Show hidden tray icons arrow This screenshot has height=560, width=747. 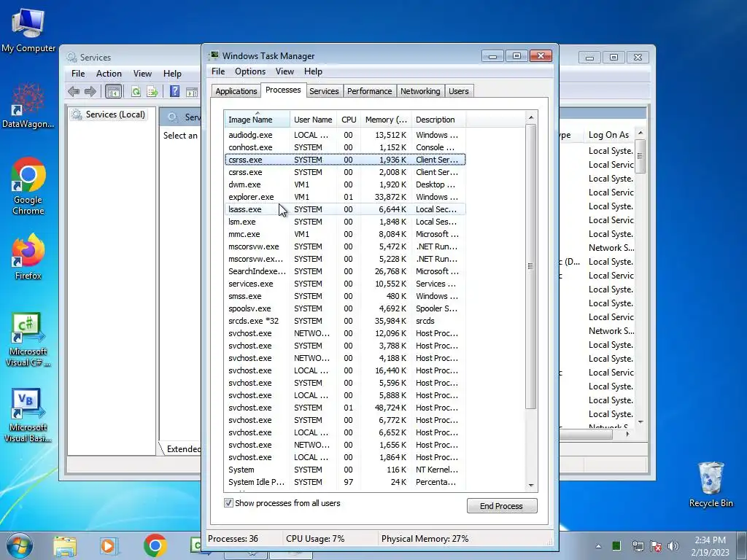coord(598,546)
